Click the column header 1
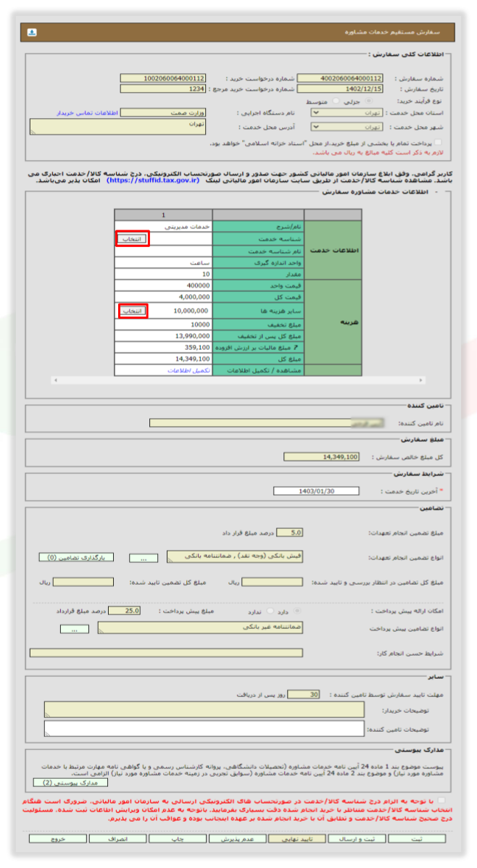The image size is (477, 868). tap(163, 214)
